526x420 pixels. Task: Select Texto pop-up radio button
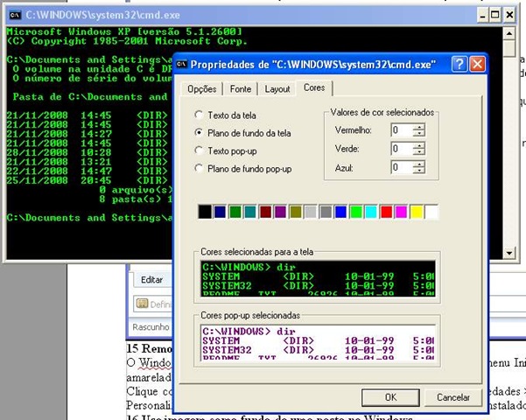(199, 150)
